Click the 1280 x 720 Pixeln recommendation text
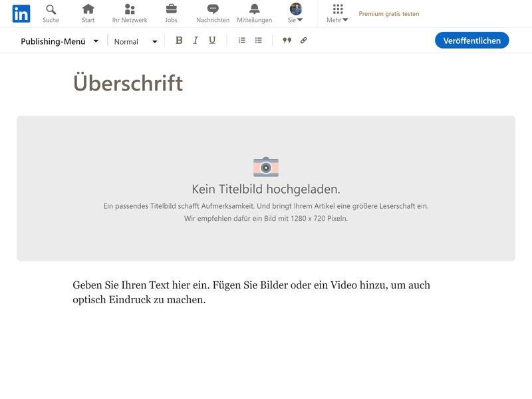The width and height of the screenshot is (532, 399). click(266, 219)
